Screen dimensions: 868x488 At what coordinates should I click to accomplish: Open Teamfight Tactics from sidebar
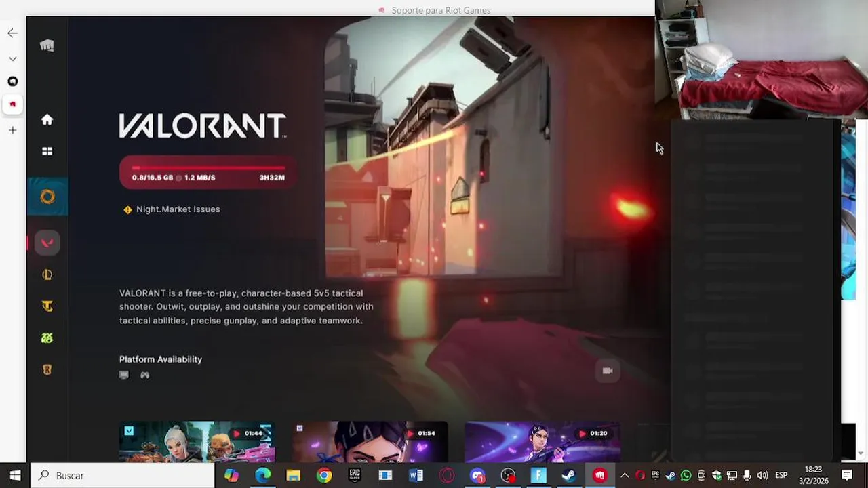tap(47, 306)
